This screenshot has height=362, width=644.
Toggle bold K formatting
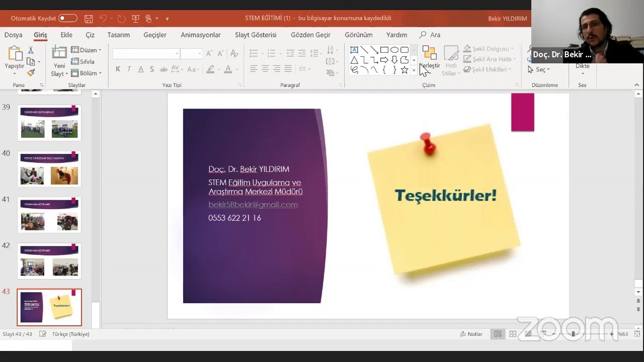click(118, 69)
